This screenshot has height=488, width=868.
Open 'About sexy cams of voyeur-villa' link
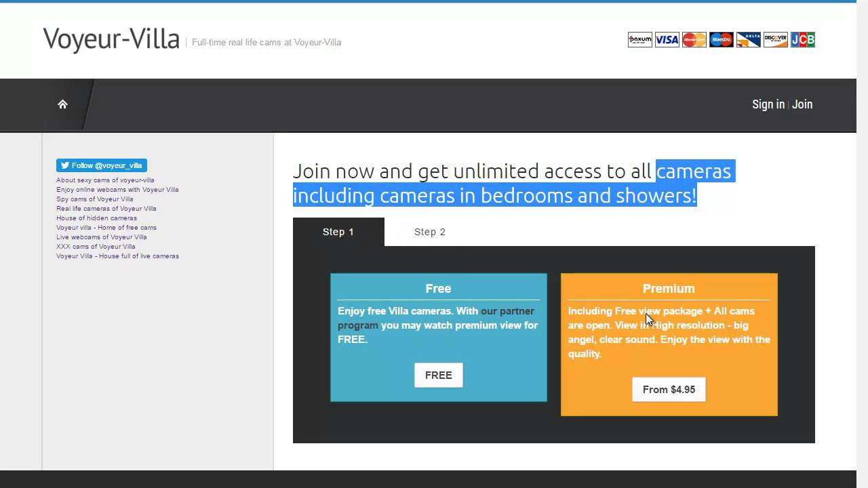tap(105, 180)
